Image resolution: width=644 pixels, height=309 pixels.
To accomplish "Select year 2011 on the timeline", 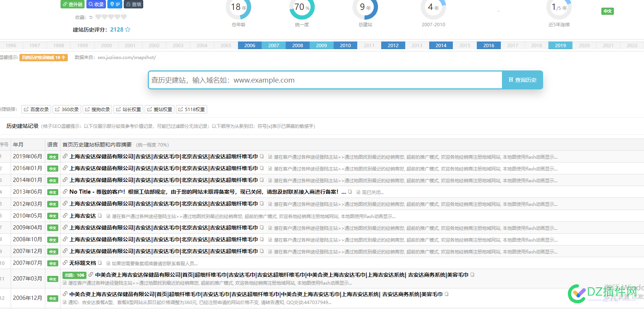I will [x=369, y=45].
